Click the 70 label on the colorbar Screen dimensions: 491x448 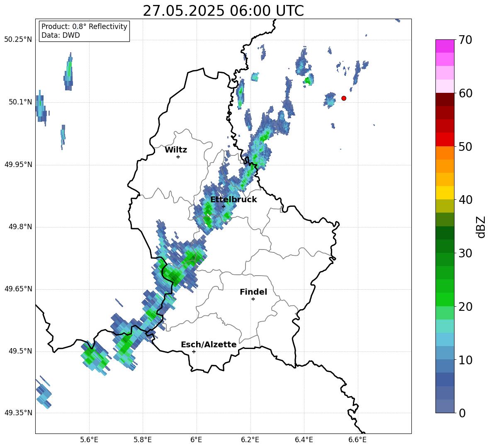click(x=465, y=40)
